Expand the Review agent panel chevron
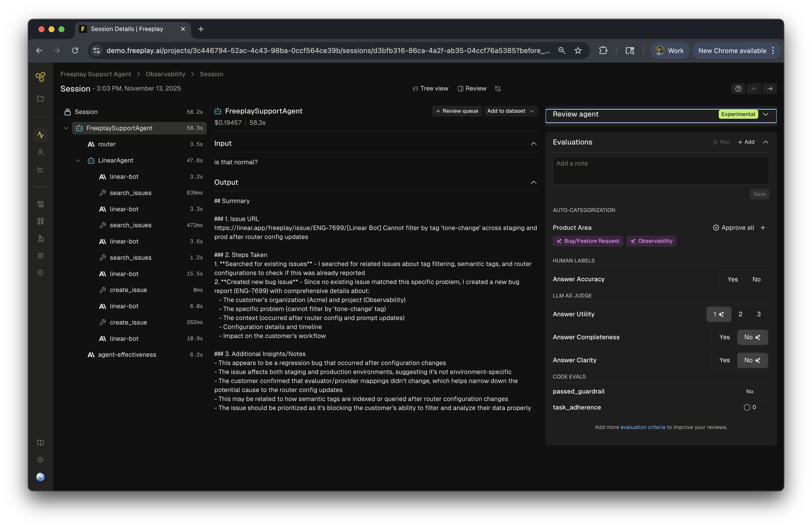The image size is (812, 528). click(765, 114)
